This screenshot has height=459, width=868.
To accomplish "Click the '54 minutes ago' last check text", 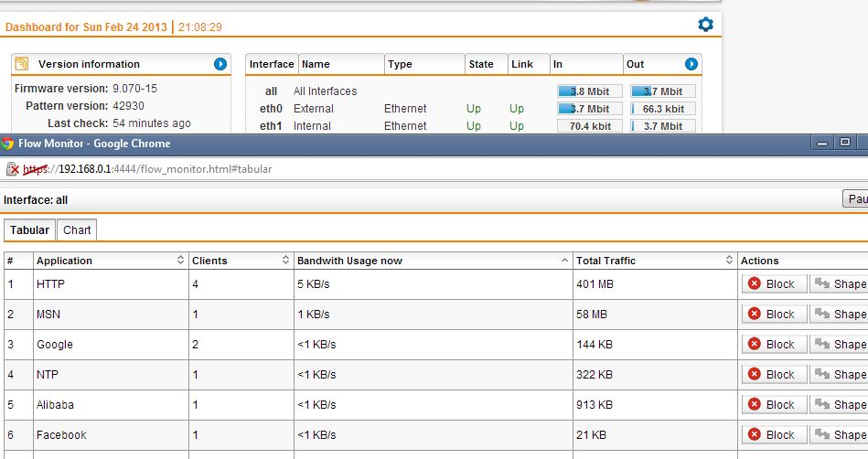I will (x=152, y=123).
